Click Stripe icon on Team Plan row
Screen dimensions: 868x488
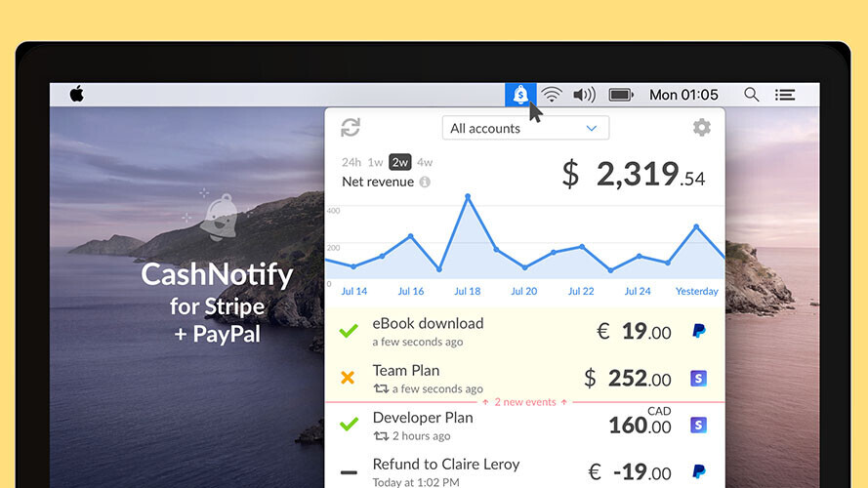pyautogui.click(x=698, y=379)
